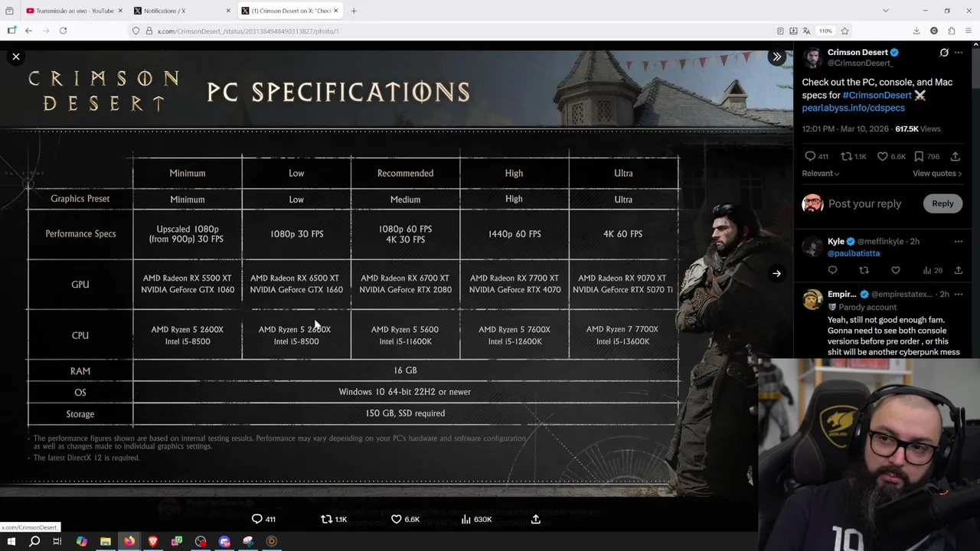This screenshot has width=980, height=551.
Task: Share Kyle's comment
Action: click(958, 270)
